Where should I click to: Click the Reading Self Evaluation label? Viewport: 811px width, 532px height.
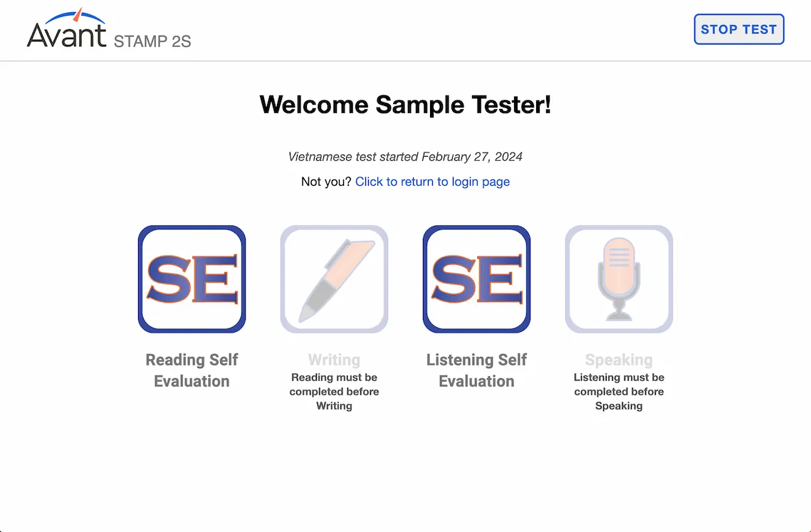point(192,370)
